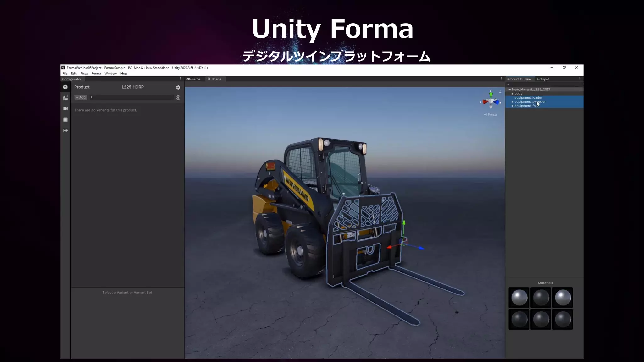Select the Configurator tab

click(x=72, y=79)
